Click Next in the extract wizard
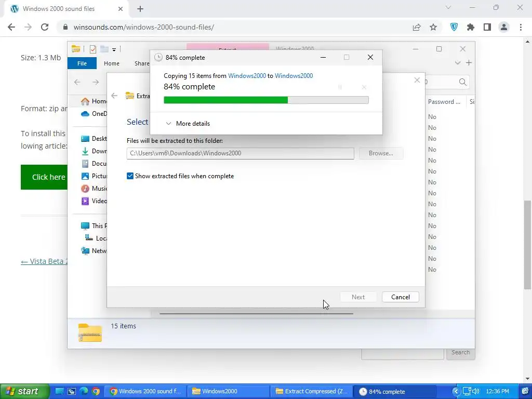This screenshot has width=532, height=399. coord(358,297)
